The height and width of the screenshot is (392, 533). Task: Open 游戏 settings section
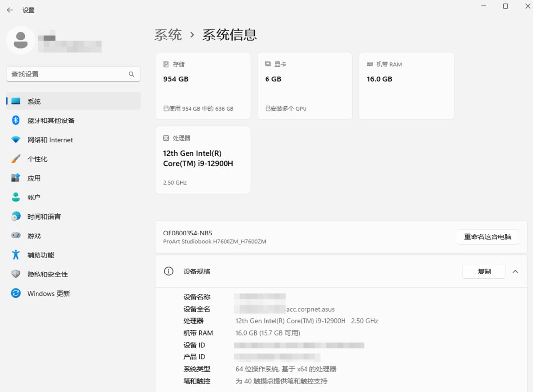coord(74,235)
